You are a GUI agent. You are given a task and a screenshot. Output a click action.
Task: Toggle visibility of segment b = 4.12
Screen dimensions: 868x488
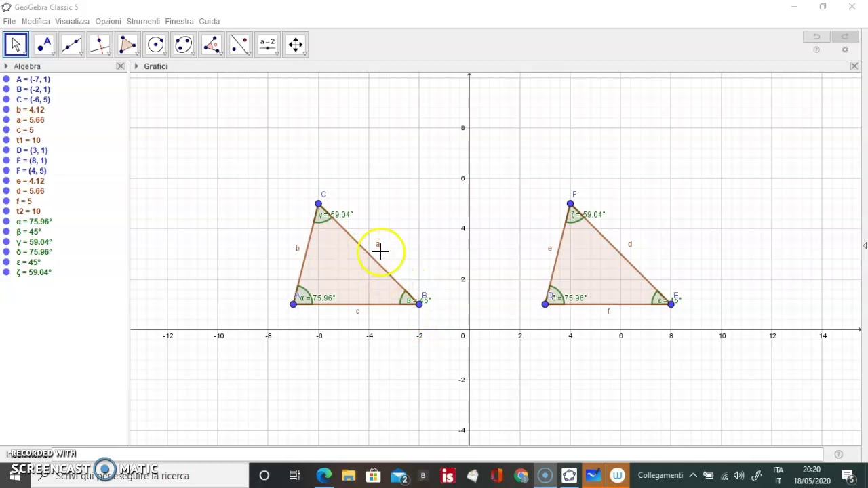(6, 110)
